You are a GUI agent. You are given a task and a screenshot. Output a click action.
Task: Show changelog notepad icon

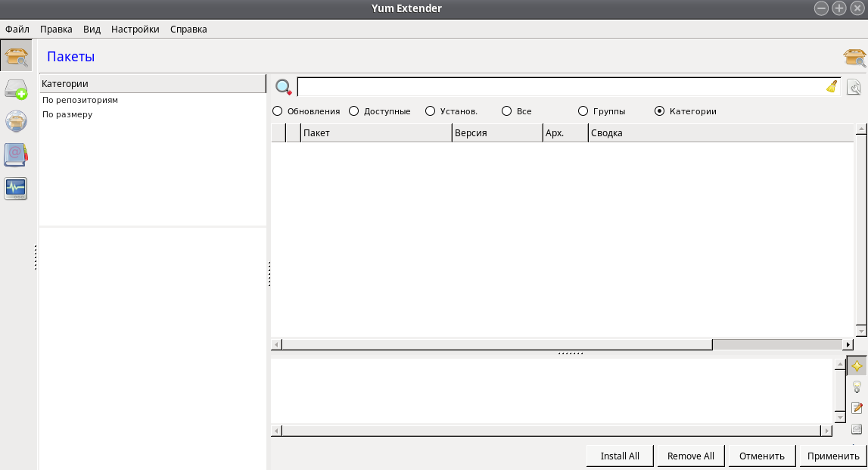pos(857,408)
